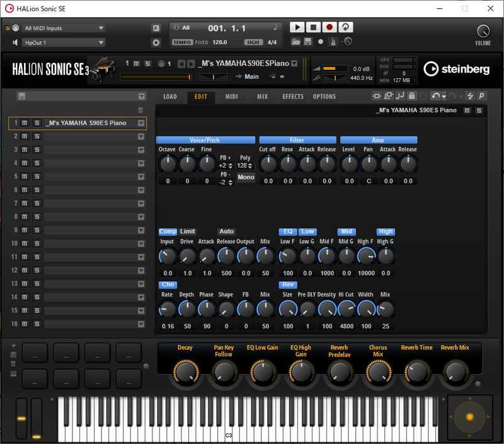The image size is (504, 444).
Task: Click the global insert toolbar icon
Action: [377, 96]
